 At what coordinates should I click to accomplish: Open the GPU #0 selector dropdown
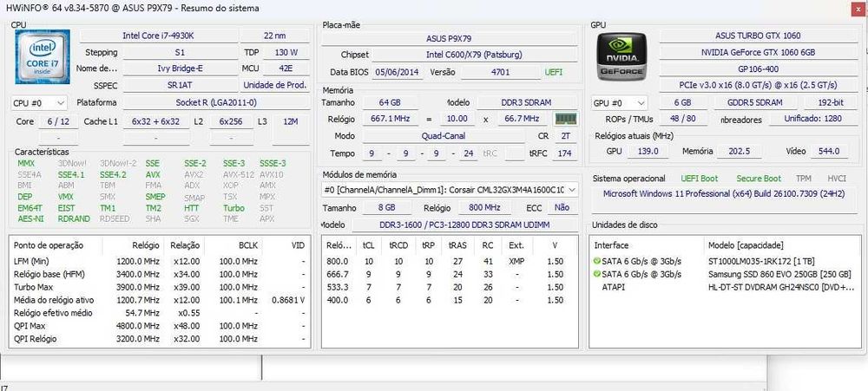(619, 103)
